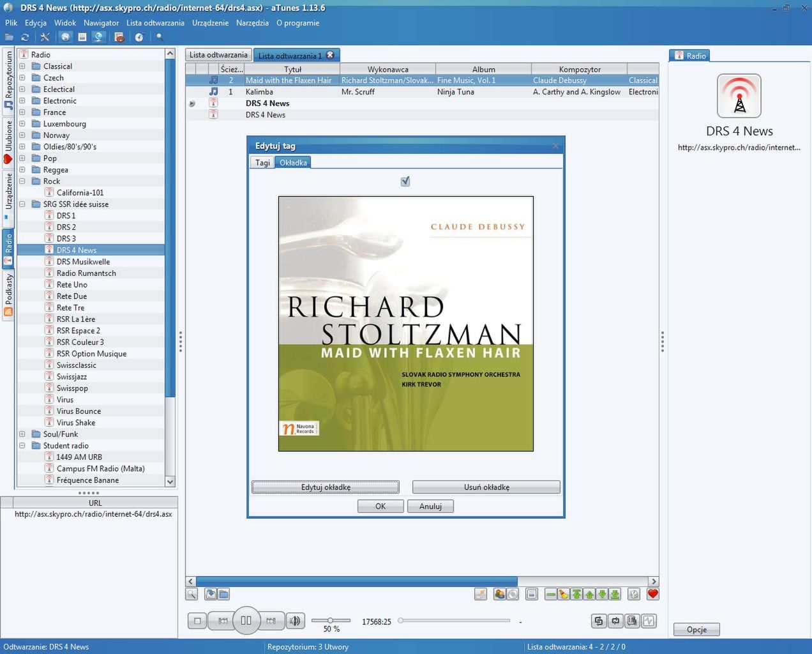Viewport: 812px width, 654px height.
Task: Click the Usuń okładkę button
Action: (486, 487)
